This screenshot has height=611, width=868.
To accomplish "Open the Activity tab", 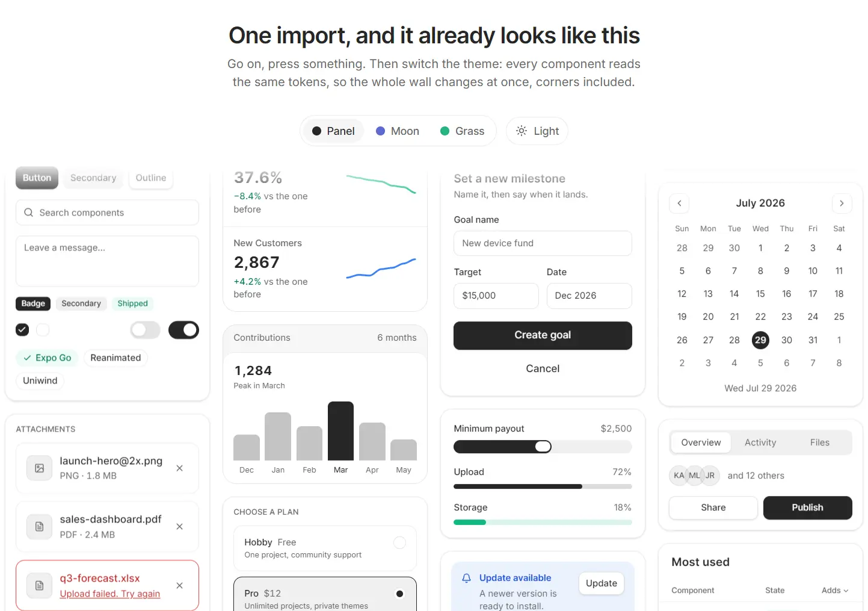I will [x=760, y=442].
